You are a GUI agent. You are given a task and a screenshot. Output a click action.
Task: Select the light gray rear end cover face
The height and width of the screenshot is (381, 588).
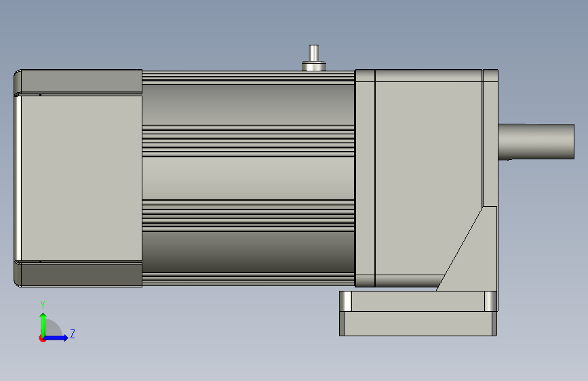(82, 178)
